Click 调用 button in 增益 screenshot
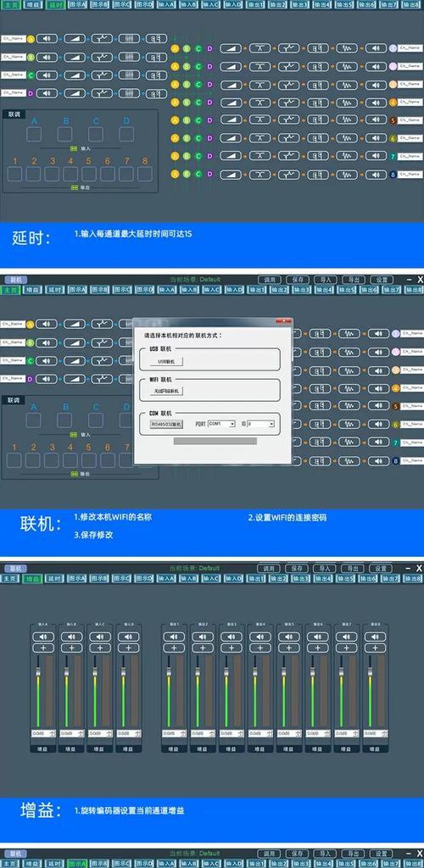Screen dimensions: 424x868 (269, 569)
